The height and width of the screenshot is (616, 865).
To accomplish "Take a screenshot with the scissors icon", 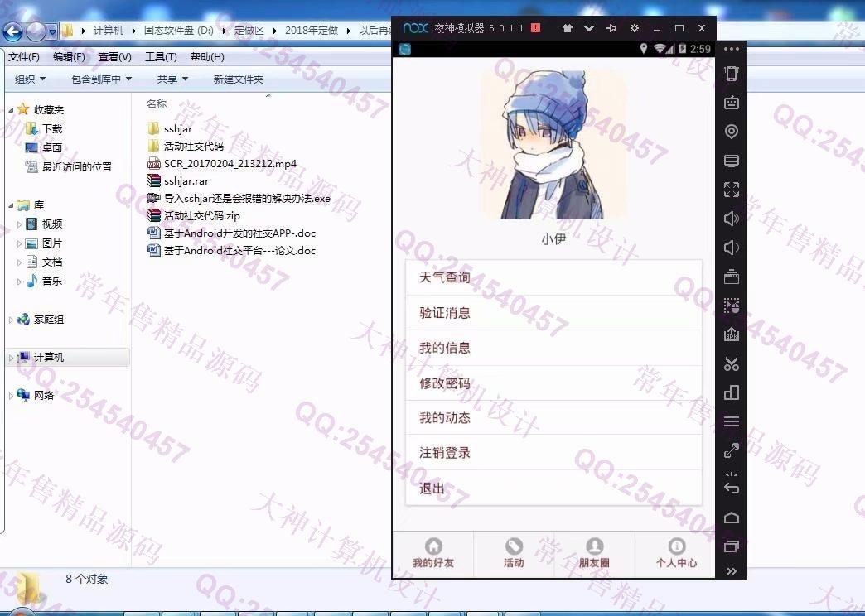I will pos(731,363).
